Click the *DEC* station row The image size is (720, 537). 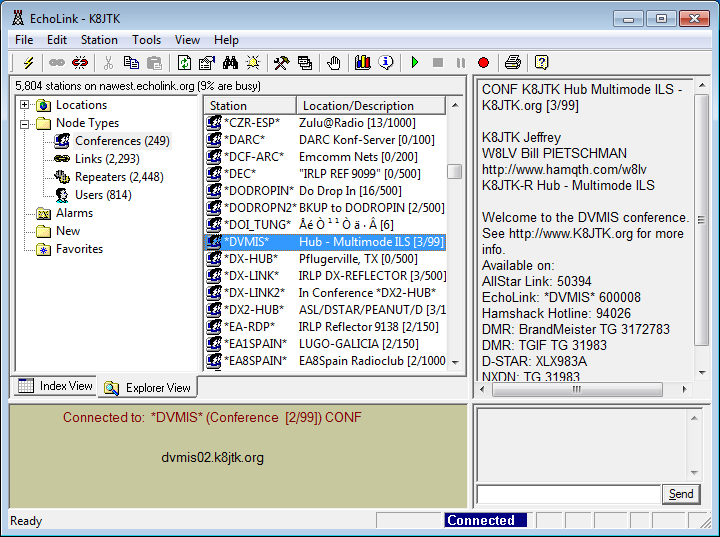coord(325,174)
